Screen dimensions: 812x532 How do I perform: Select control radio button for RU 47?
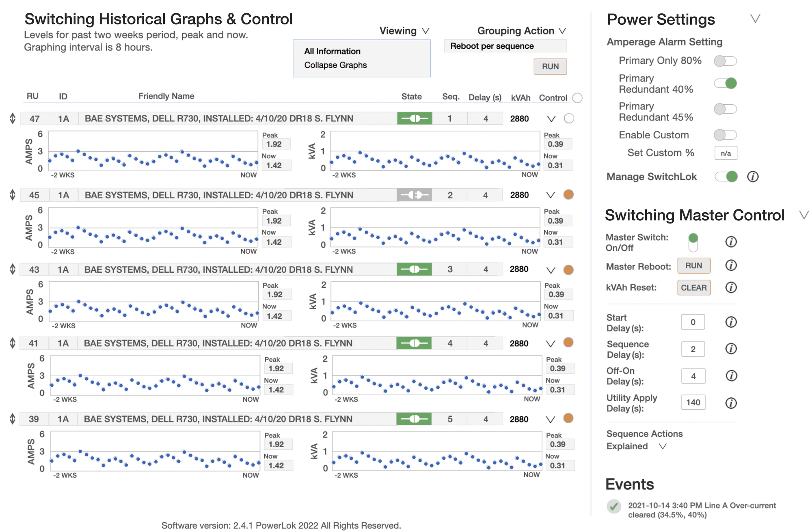[569, 118]
